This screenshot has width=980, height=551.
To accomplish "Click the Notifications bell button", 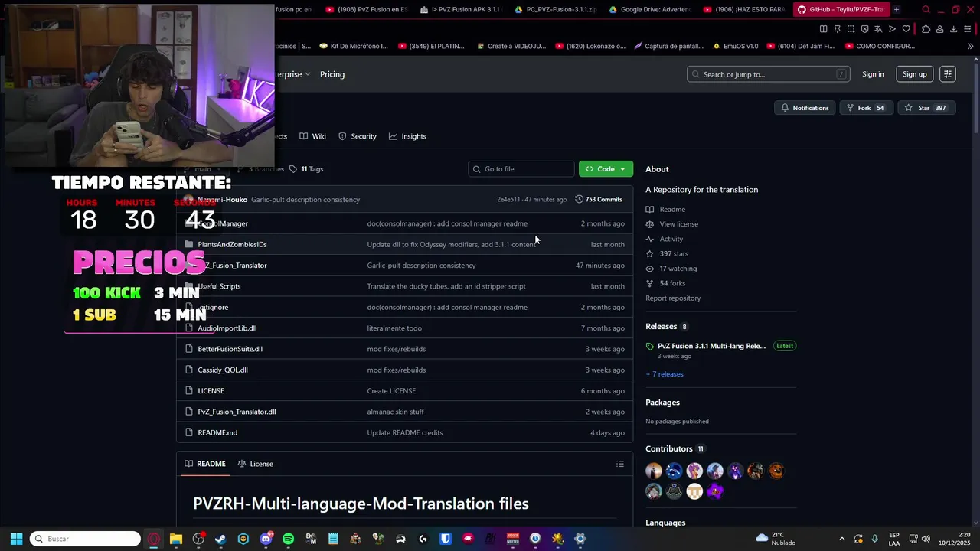I will point(805,108).
